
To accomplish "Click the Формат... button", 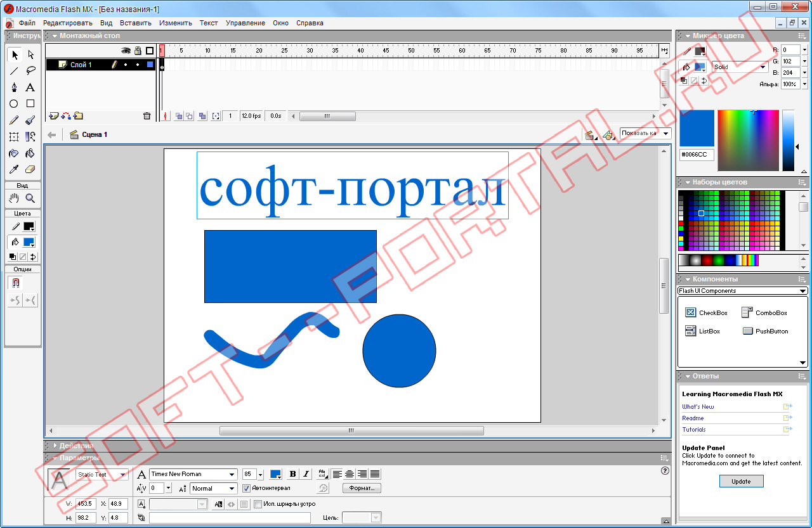I will pyautogui.click(x=362, y=488).
